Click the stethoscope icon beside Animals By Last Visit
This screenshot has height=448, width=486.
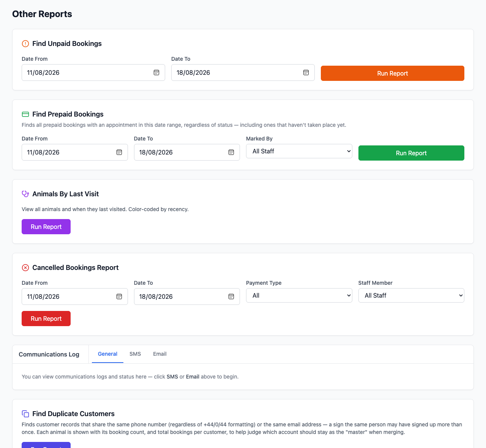(x=25, y=194)
